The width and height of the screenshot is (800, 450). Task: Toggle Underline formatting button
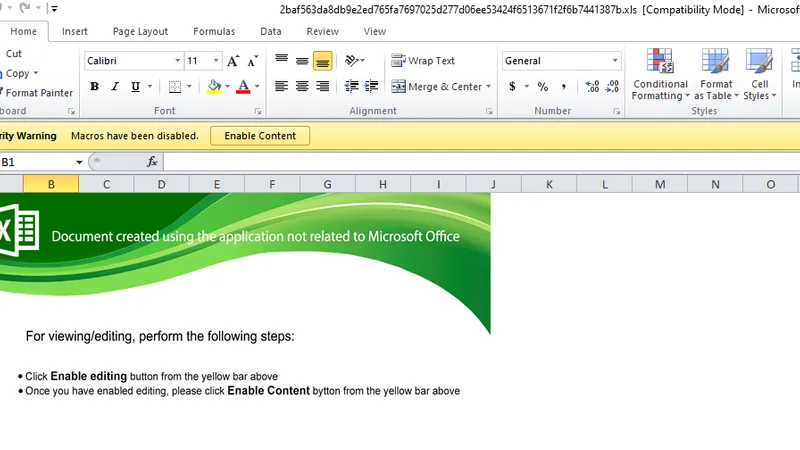click(135, 87)
